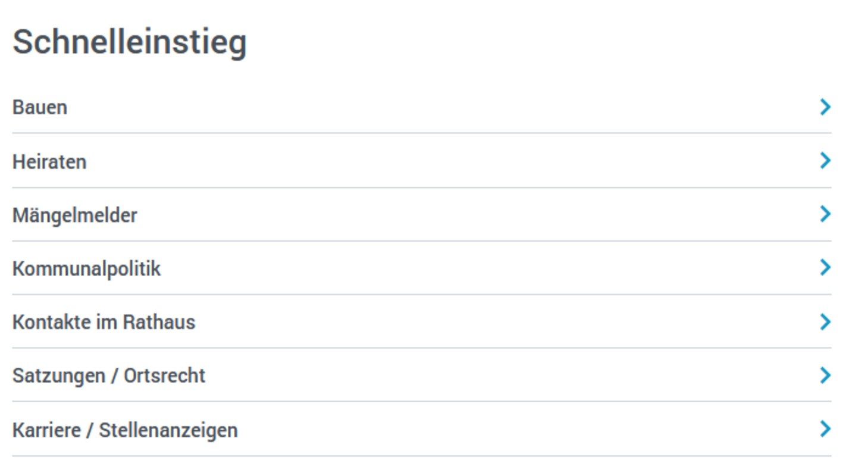Click blank space in Karriere / Stellenanzeigen row
Image resolution: width=868 pixels, height=476 pixels.
coord(476,430)
